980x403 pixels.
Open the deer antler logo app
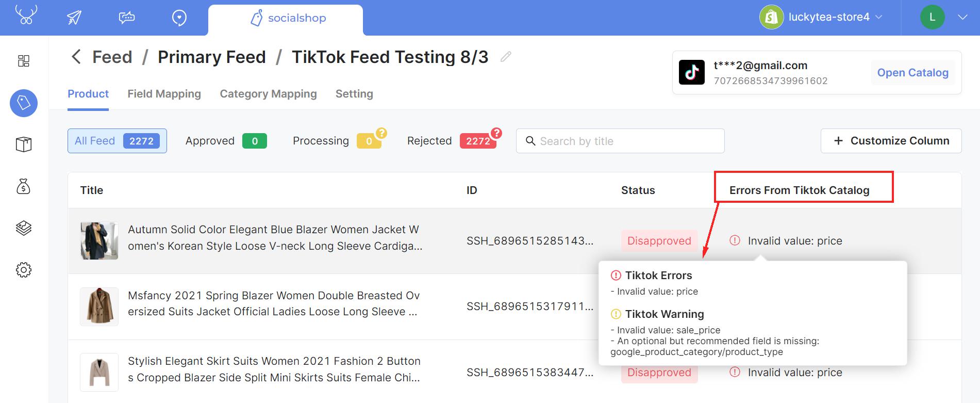pos(26,15)
